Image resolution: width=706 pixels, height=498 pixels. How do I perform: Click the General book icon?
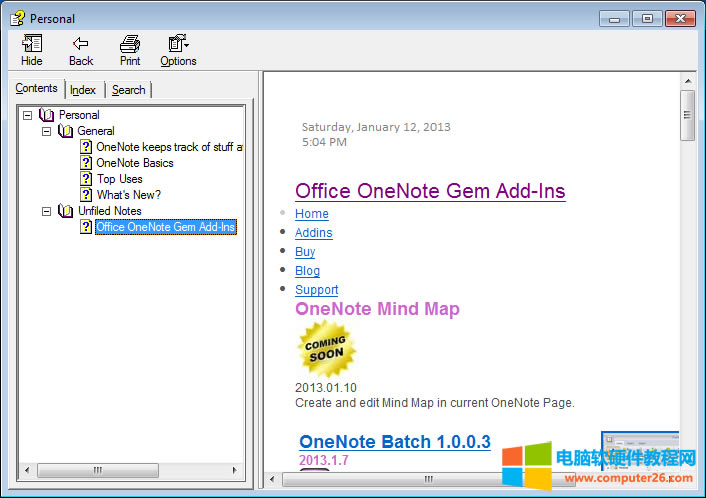coord(66,131)
